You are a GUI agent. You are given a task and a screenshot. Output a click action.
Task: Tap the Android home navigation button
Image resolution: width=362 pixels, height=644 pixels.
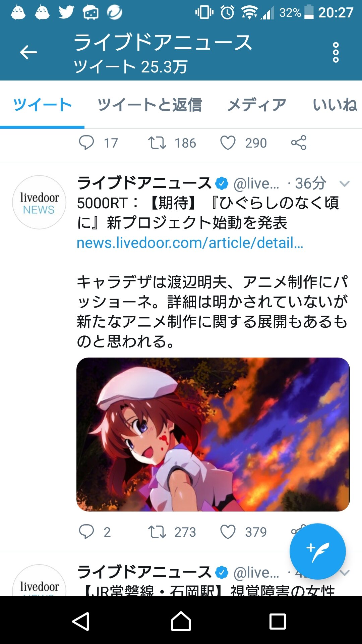[x=181, y=621]
